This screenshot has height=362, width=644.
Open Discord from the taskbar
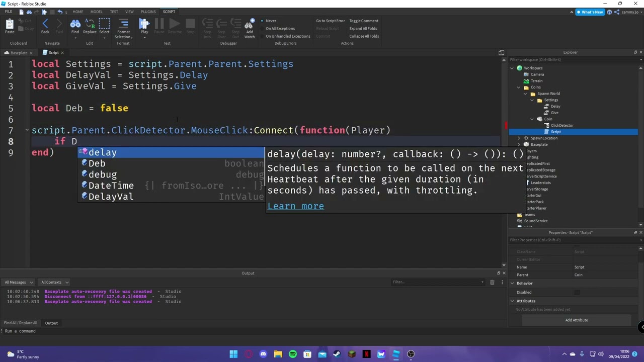coord(263,354)
